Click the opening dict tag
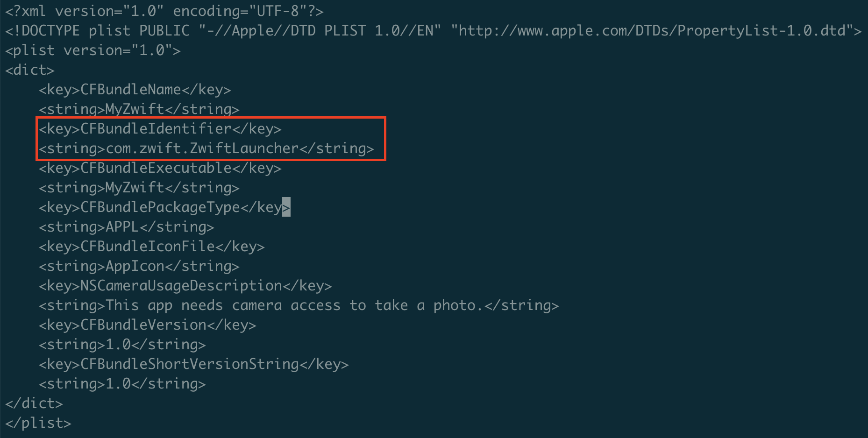Image resolution: width=868 pixels, height=438 pixels. click(x=30, y=70)
